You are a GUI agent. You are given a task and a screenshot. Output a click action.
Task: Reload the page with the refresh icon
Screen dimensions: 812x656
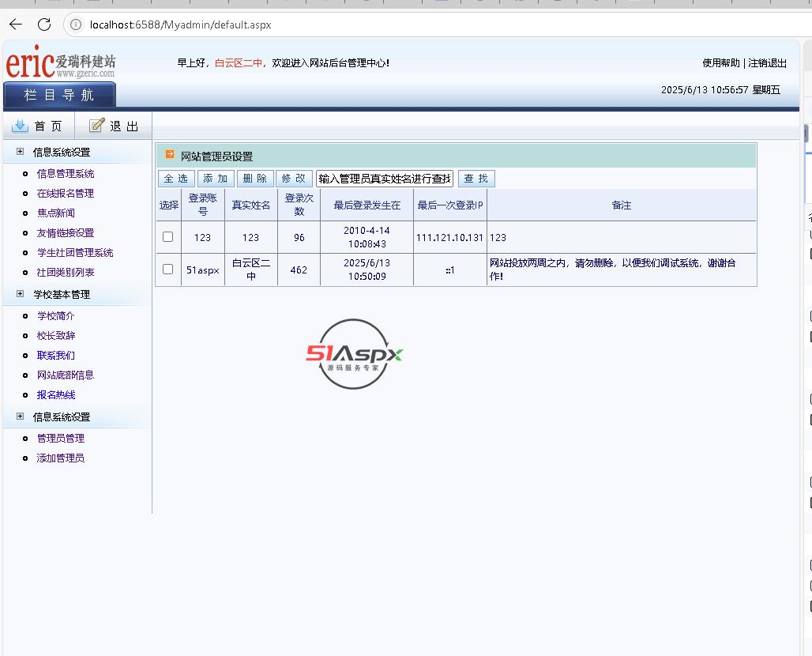[44, 25]
